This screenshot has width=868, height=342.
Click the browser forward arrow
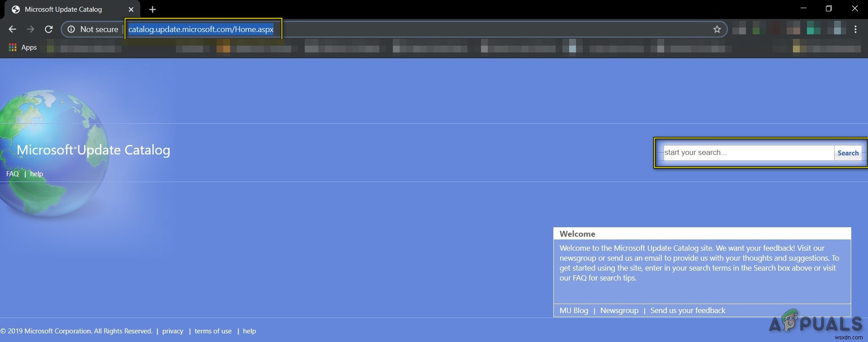(x=30, y=29)
